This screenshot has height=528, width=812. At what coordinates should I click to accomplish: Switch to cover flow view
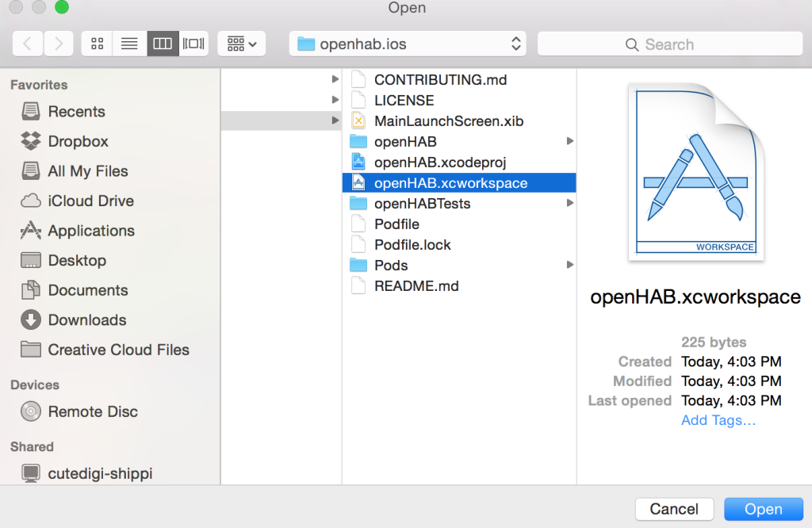pyautogui.click(x=193, y=44)
